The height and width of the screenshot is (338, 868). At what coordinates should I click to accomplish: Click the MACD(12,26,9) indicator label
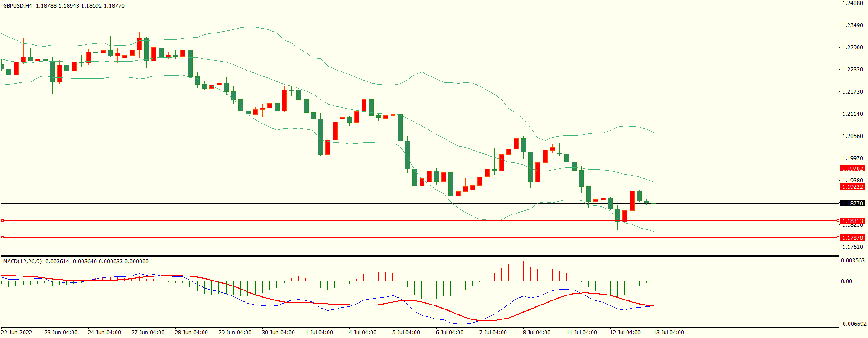(x=22, y=261)
